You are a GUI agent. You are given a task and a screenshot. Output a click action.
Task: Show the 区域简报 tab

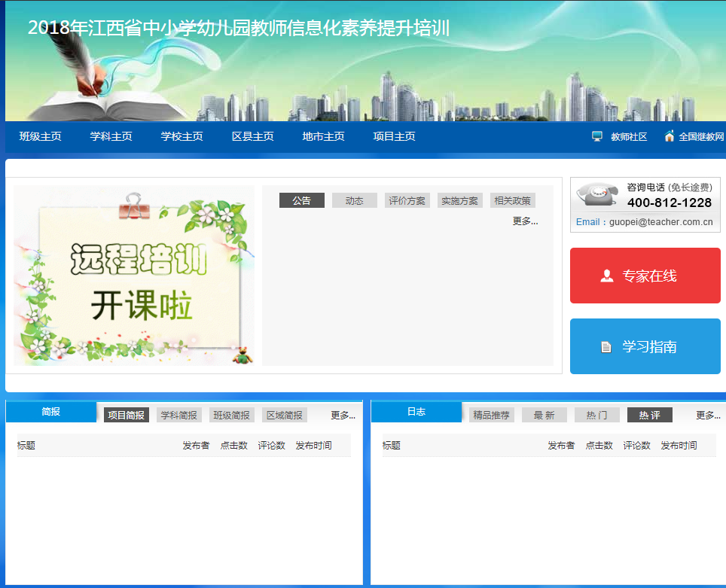[285, 415]
